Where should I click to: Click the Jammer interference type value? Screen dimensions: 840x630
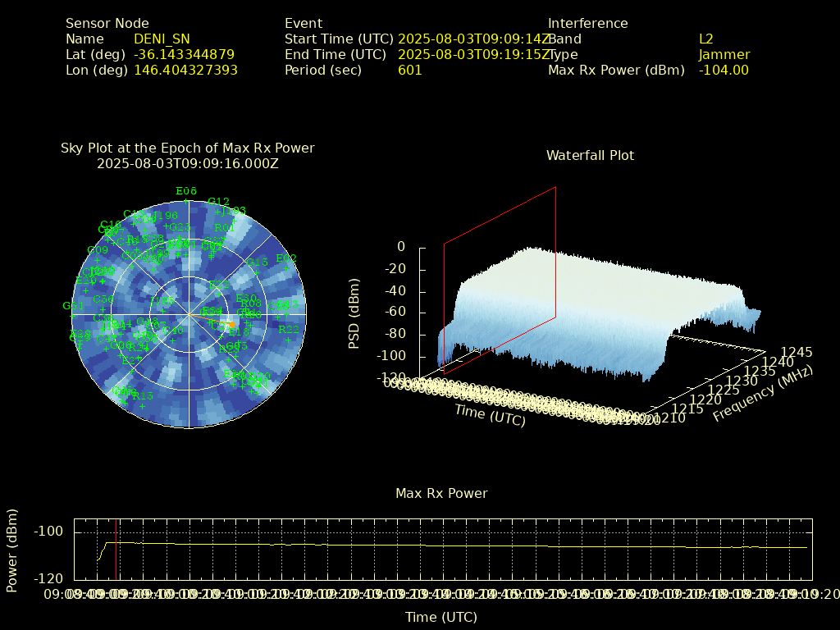point(724,55)
